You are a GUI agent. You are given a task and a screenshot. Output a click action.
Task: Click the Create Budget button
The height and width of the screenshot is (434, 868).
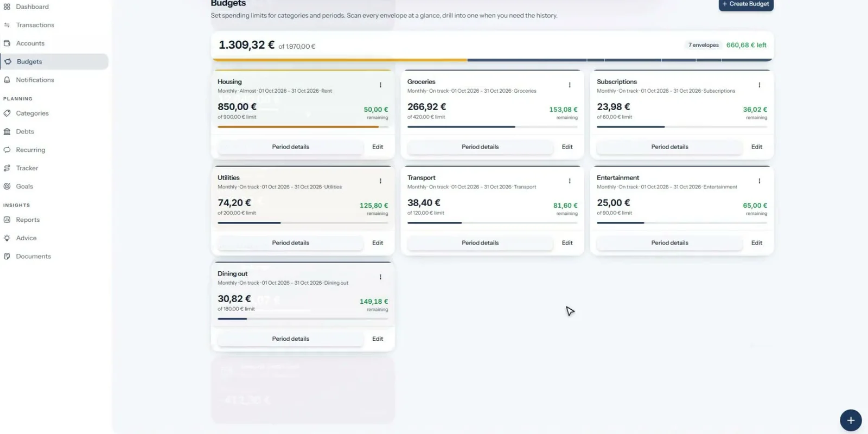[x=746, y=4]
